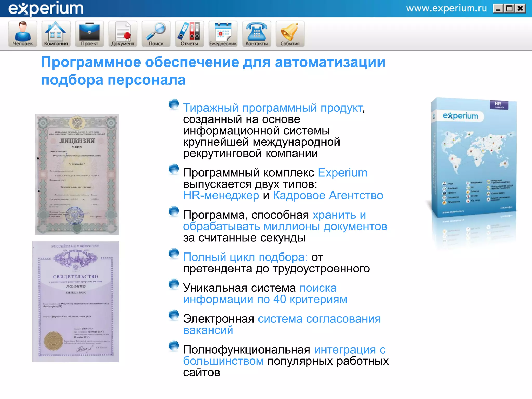Click the Поиск magnifying glass icon
The height and width of the screenshot is (399, 532).
pyautogui.click(x=156, y=34)
